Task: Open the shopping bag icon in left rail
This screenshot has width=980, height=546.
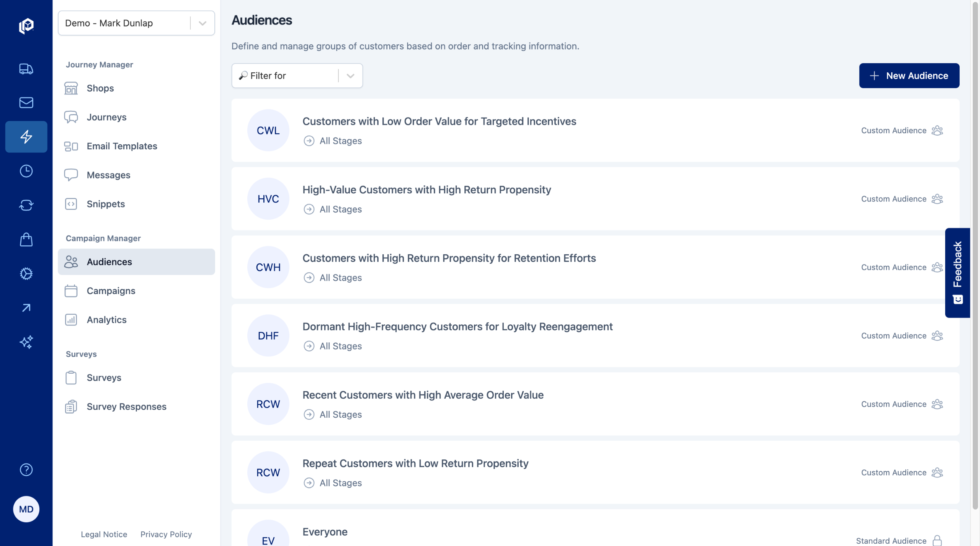Action: [26, 240]
